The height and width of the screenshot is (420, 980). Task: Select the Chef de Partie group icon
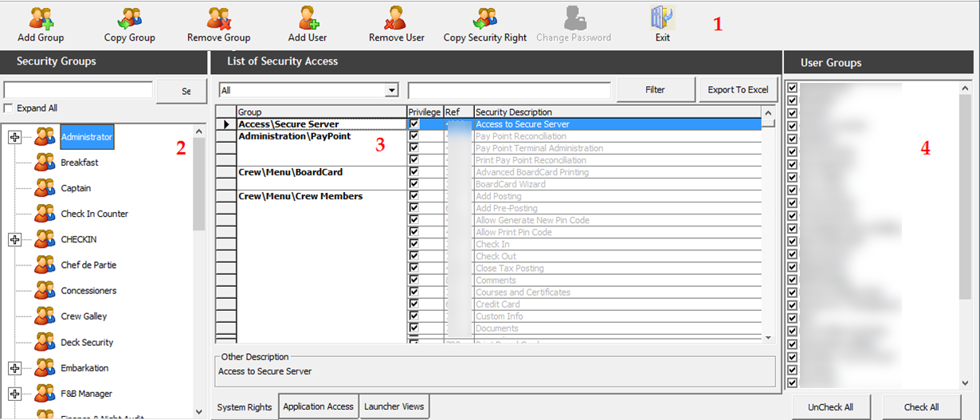[x=45, y=265]
